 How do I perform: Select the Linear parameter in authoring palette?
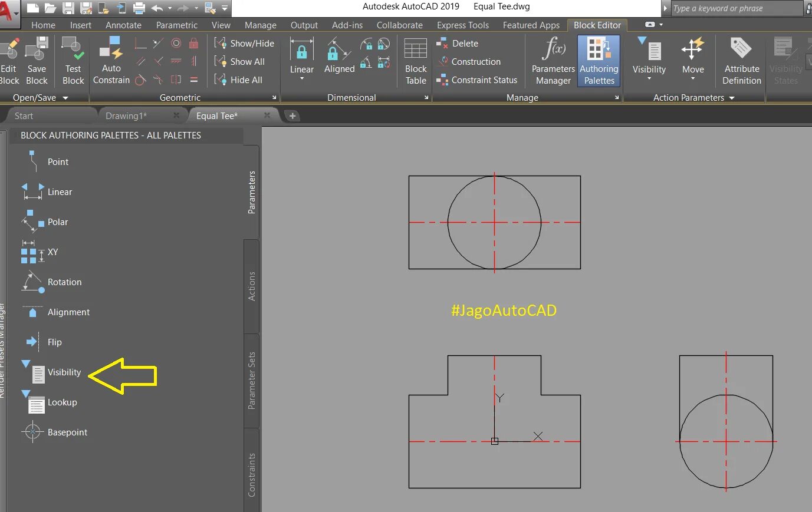pyautogui.click(x=46, y=191)
